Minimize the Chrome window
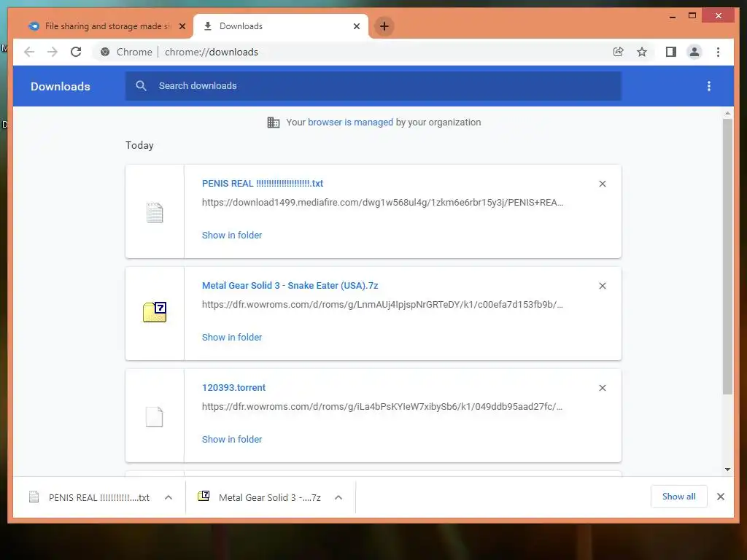The width and height of the screenshot is (747, 560). pyautogui.click(x=673, y=16)
